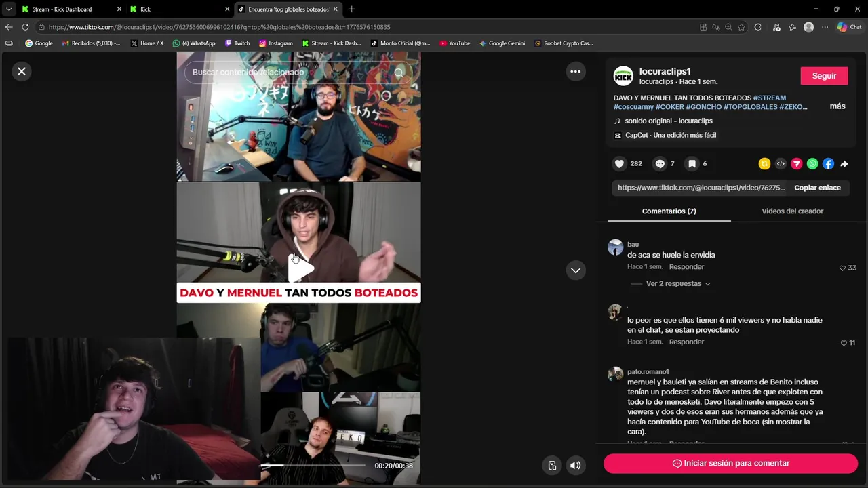The width and height of the screenshot is (868, 488).
Task: Open Copilot Chat sidebar
Action: point(849,27)
